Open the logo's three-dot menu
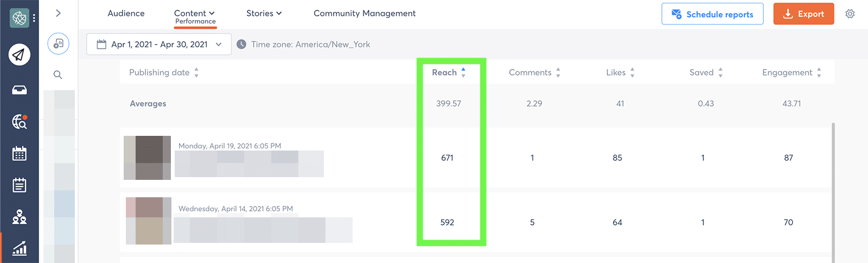 (x=34, y=18)
